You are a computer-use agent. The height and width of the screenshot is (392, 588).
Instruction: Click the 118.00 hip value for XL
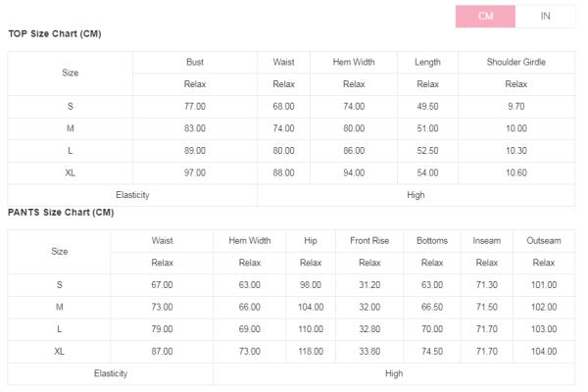point(311,351)
